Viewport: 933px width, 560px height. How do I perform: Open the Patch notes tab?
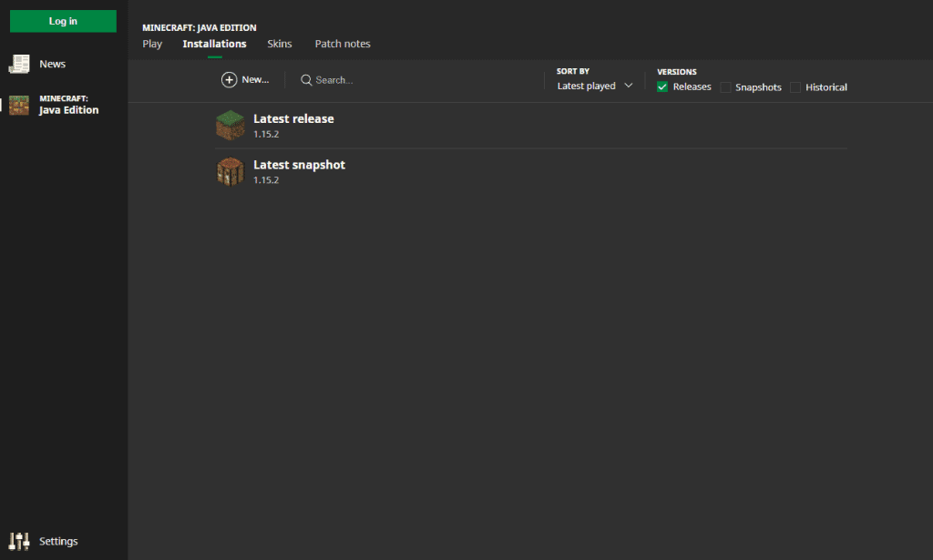343,44
